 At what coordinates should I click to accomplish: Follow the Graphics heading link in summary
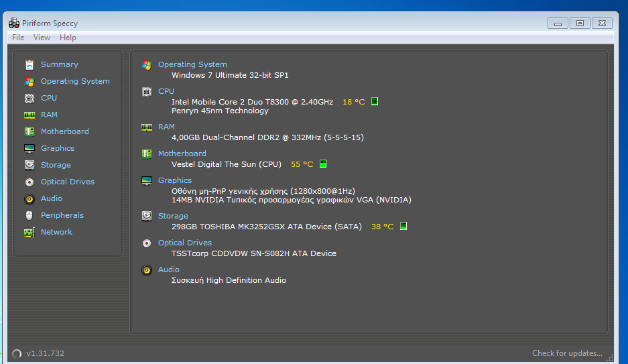click(x=175, y=180)
